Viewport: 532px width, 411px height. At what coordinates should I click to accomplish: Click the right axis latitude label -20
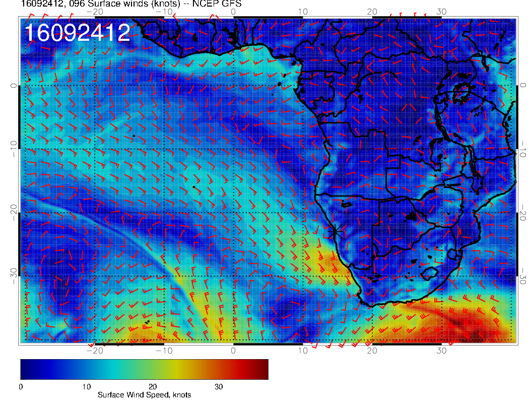pos(523,212)
